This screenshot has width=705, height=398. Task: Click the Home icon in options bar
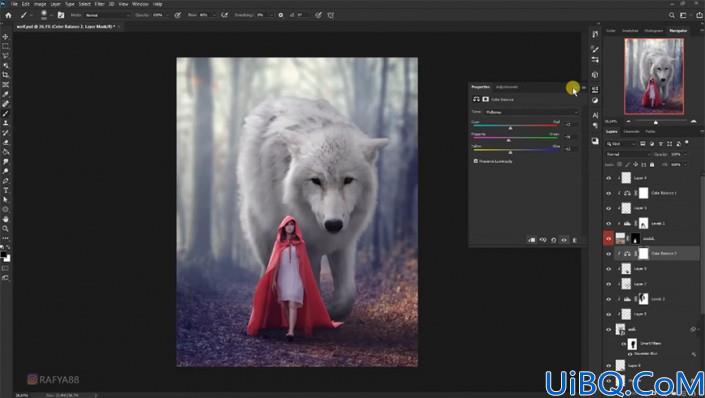pyautogui.click(x=8, y=15)
